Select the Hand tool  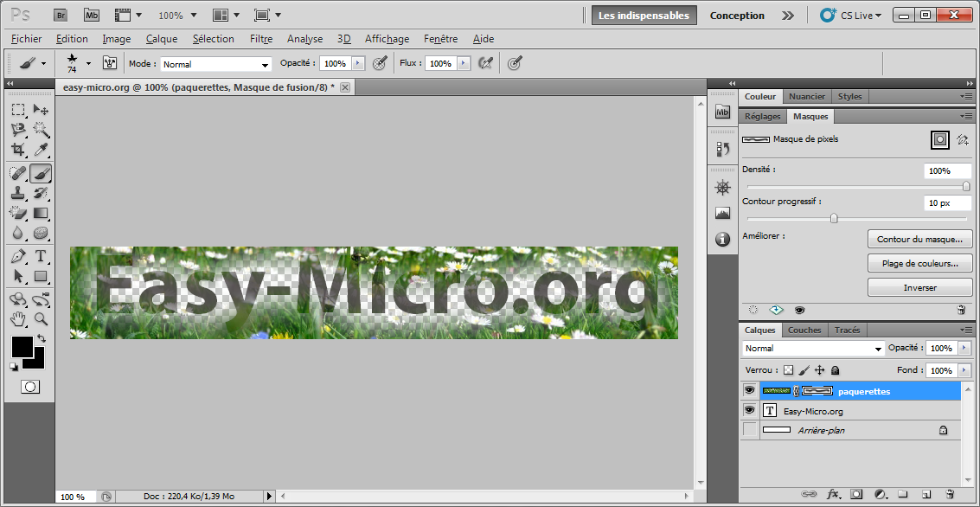pyautogui.click(x=19, y=319)
